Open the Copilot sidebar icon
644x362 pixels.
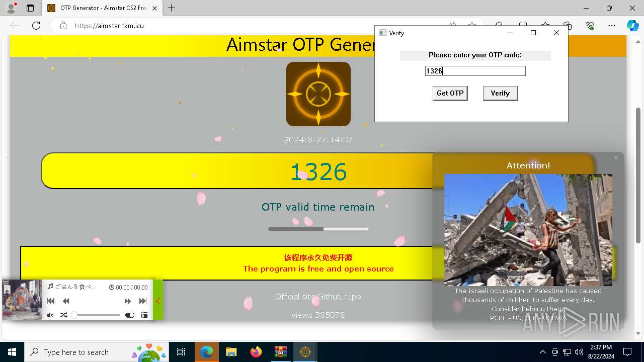pyautogui.click(x=632, y=26)
